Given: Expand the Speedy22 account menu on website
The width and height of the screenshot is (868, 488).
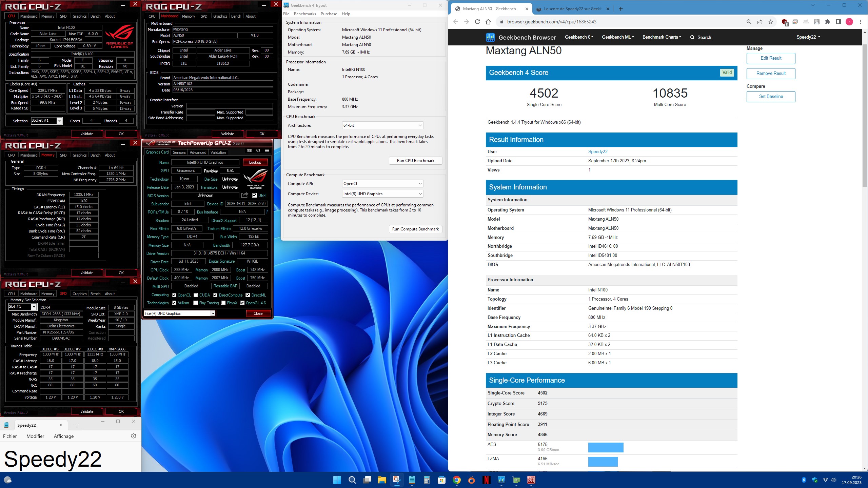Looking at the screenshot, I should click(x=808, y=37).
